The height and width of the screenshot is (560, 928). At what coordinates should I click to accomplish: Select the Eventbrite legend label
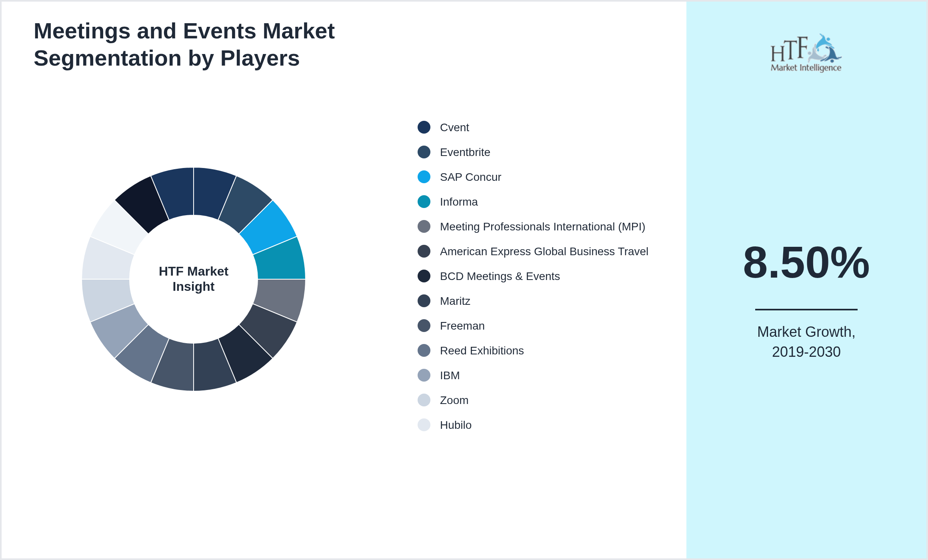pyautogui.click(x=465, y=152)
